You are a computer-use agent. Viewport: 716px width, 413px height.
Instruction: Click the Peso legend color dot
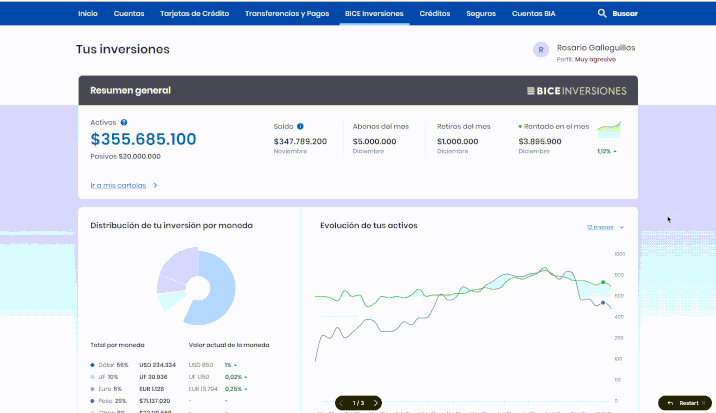coord(92,401)
